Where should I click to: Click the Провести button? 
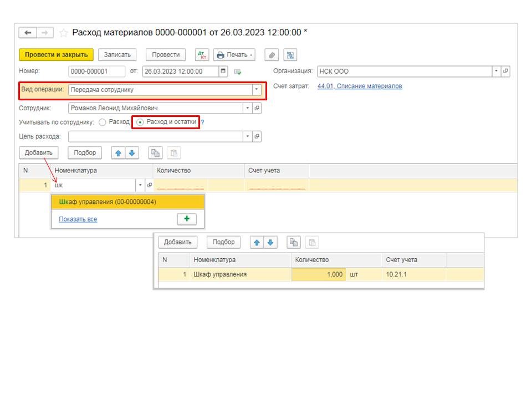point(166,55)
